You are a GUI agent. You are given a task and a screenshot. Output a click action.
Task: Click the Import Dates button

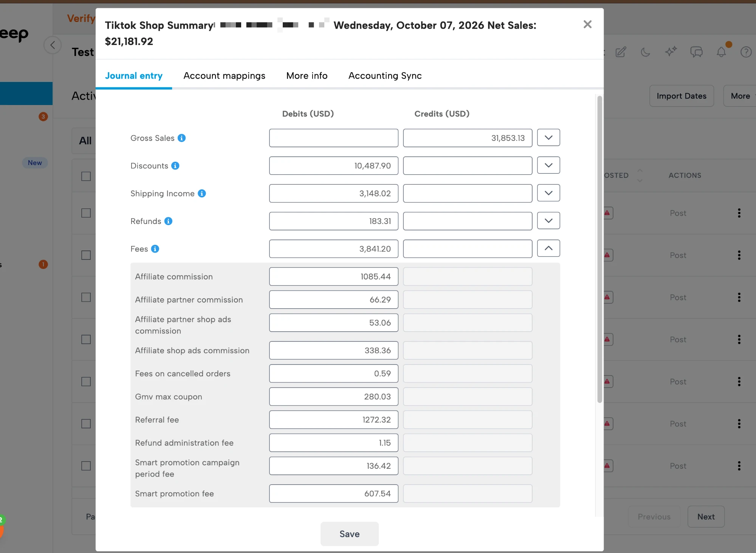[682, 96]
